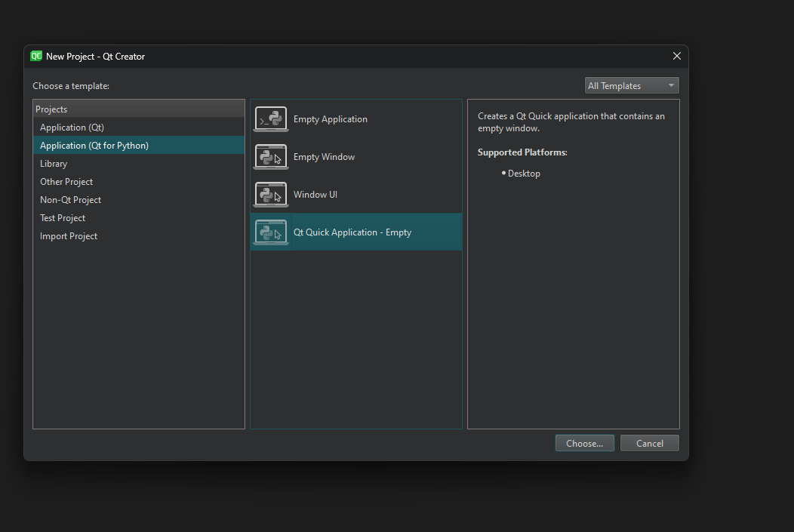
Task: Select the Library category
Action: click(x=139, y=164)
